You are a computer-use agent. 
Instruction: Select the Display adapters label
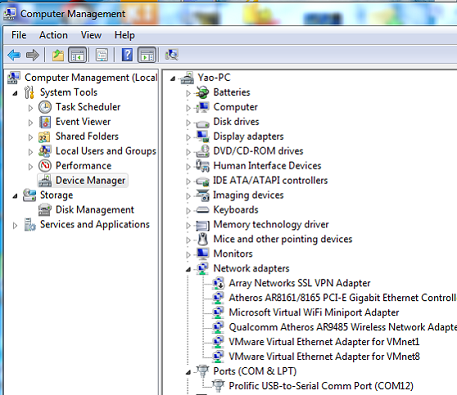pos(248,136)
